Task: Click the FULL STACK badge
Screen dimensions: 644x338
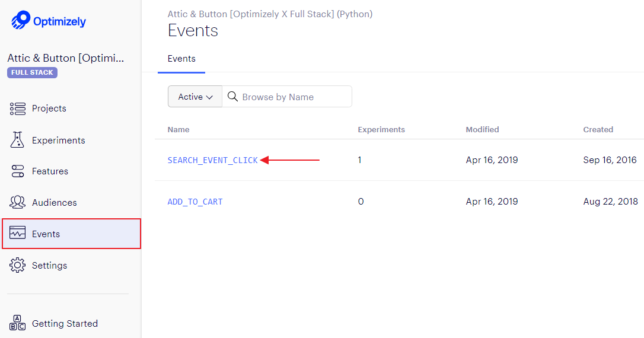Action: (x=32, y=72)
